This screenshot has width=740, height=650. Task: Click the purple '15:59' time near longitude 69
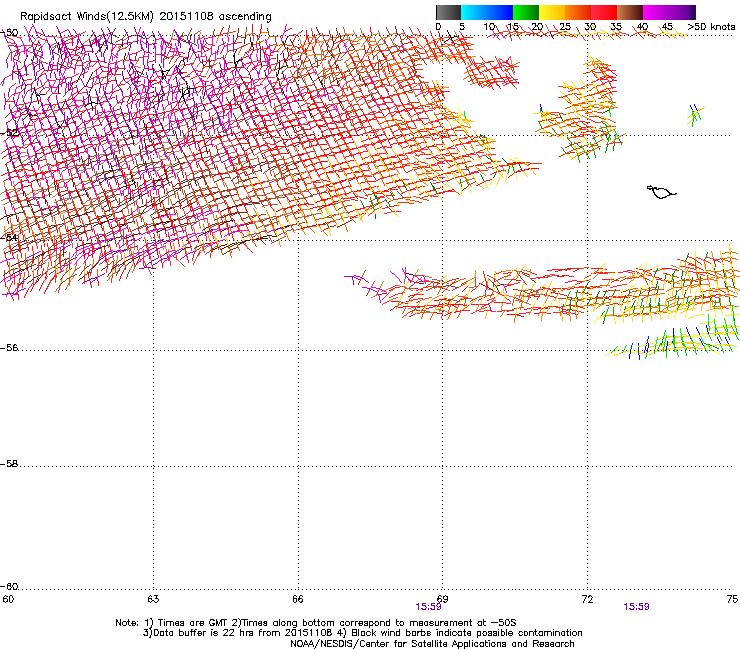point(428,607)
